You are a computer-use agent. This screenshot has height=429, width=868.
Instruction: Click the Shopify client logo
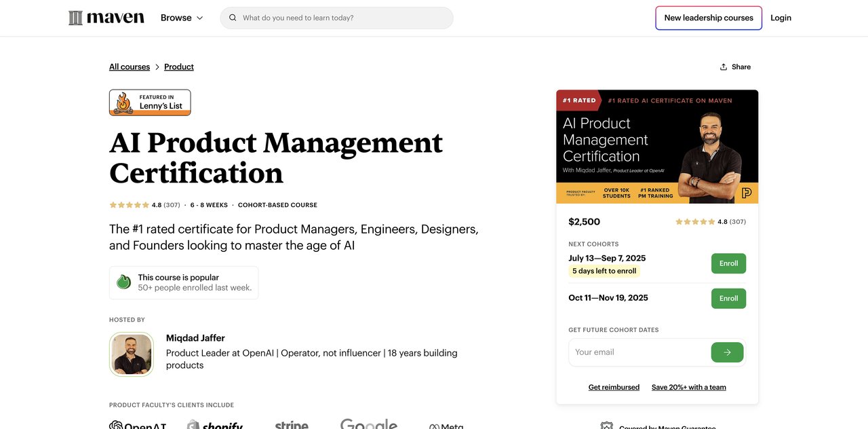(x=215, y=425)
